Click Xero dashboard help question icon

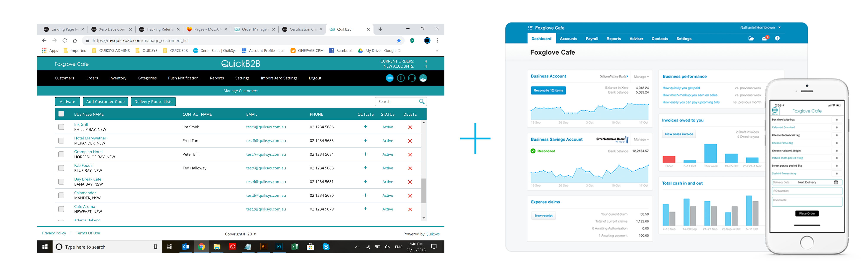tap(777, 38)
